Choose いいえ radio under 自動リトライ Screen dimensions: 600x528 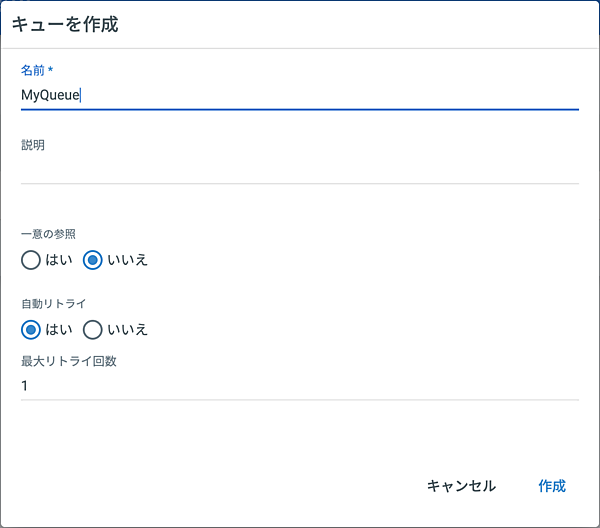[x=93, y=329]
